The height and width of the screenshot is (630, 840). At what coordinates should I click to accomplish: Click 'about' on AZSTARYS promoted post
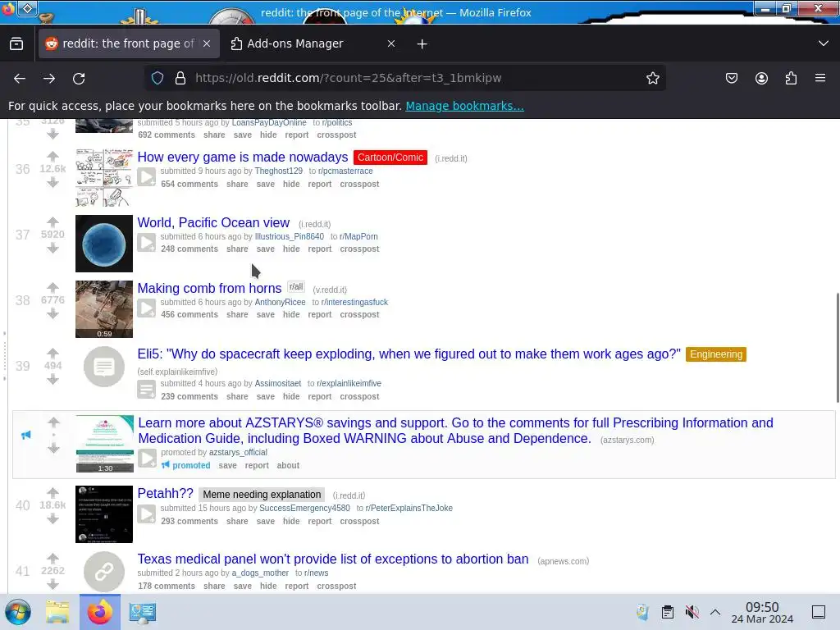click(288, 466)
